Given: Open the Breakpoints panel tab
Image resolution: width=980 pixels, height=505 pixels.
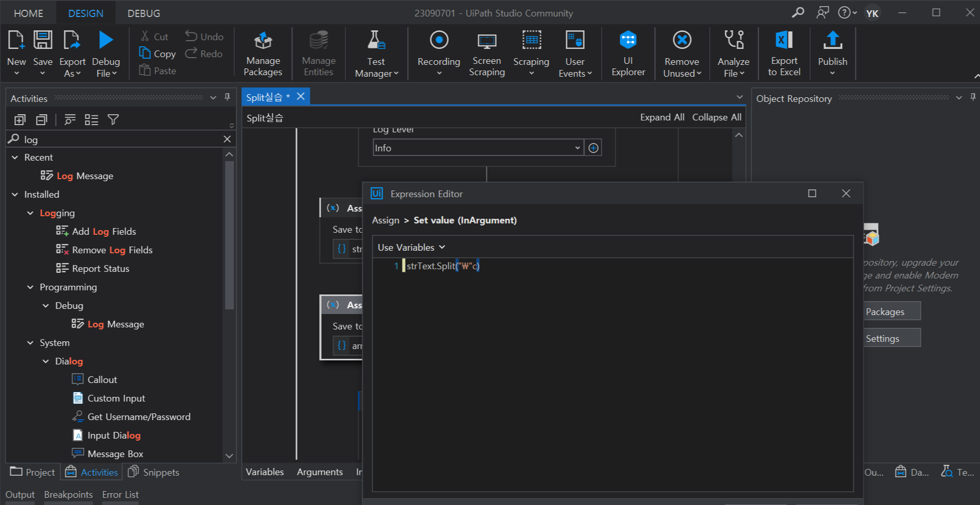Looking at the screenshot, I should pos(68,495).
